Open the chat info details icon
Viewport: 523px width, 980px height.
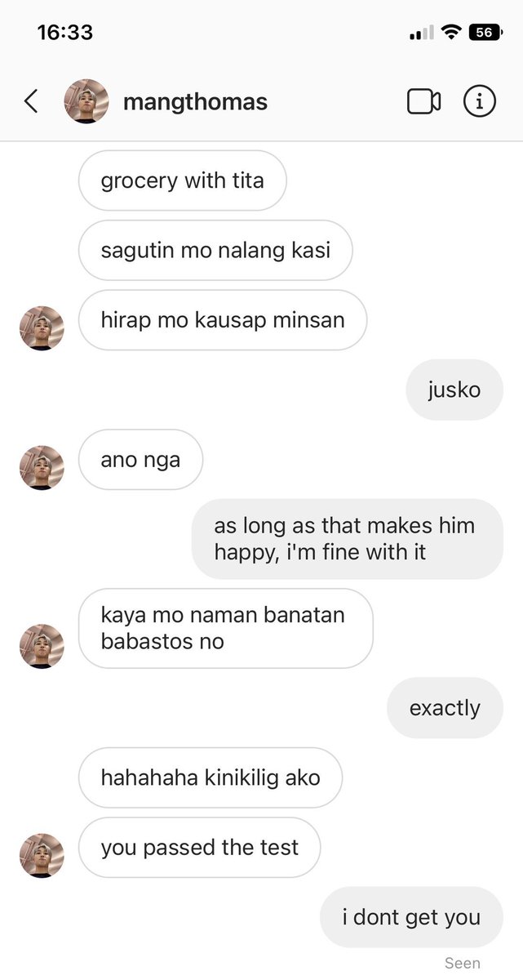pyautogui.click(x=480, y=101)
